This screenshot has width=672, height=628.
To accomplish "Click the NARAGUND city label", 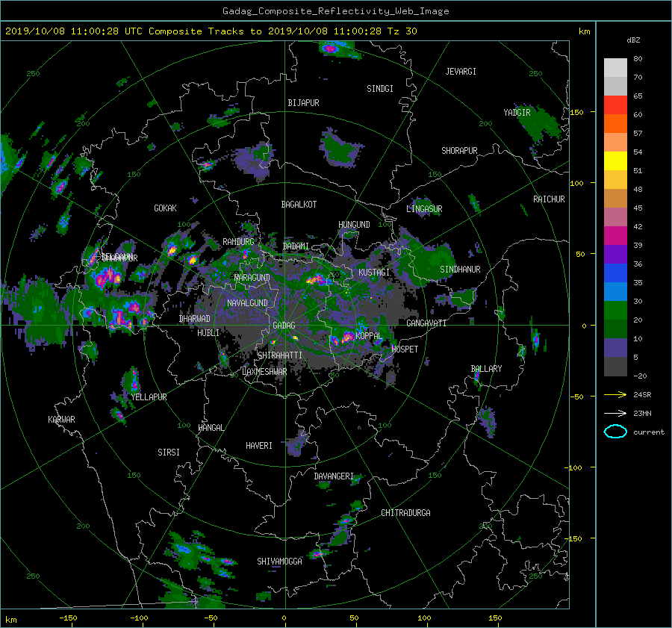I will [x=252, y=277].
